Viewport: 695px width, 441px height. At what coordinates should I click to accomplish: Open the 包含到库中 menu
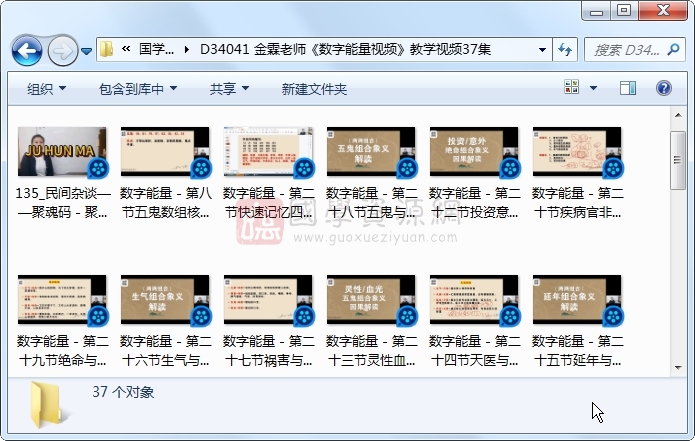pos(138,89)
